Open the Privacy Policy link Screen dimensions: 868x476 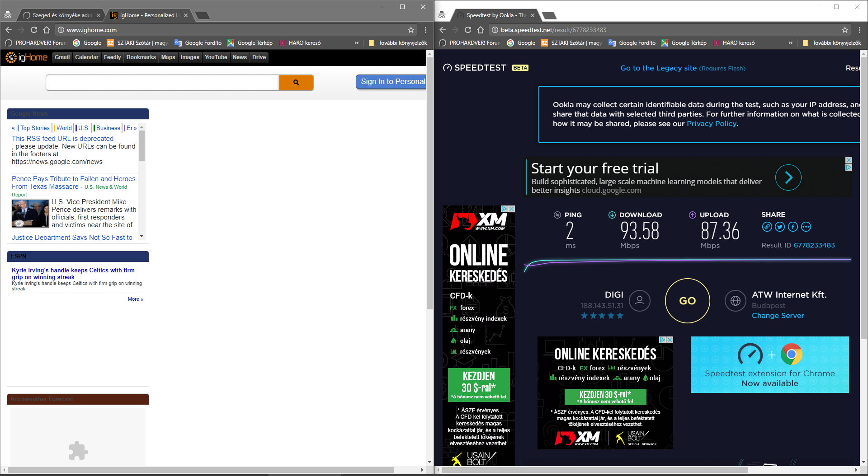coord(712,124)
